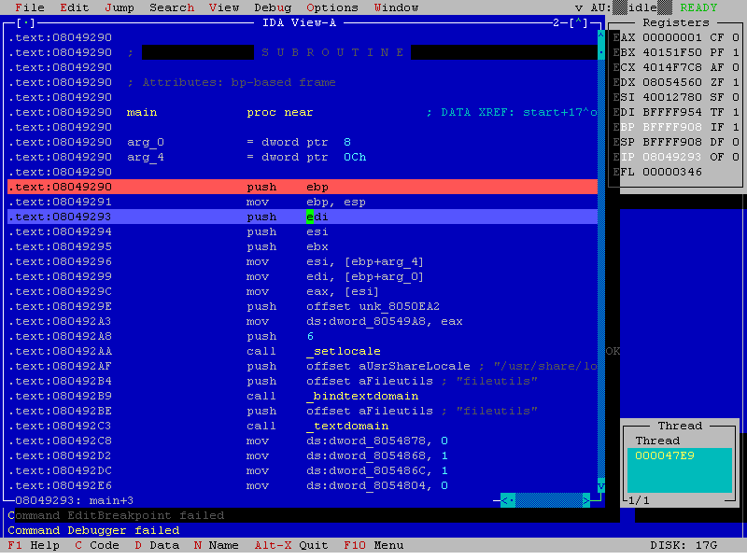The image size is (747, 560).
Task: Click the horizontal scrollbar left arrow
Action: [x=507, y=500]
